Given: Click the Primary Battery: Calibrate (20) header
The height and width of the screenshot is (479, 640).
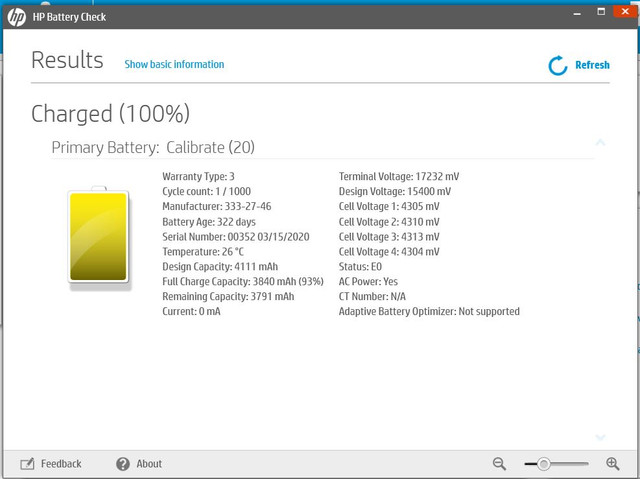Looking at the screenshot, I should pyautogui.click(x=153, y=147).
